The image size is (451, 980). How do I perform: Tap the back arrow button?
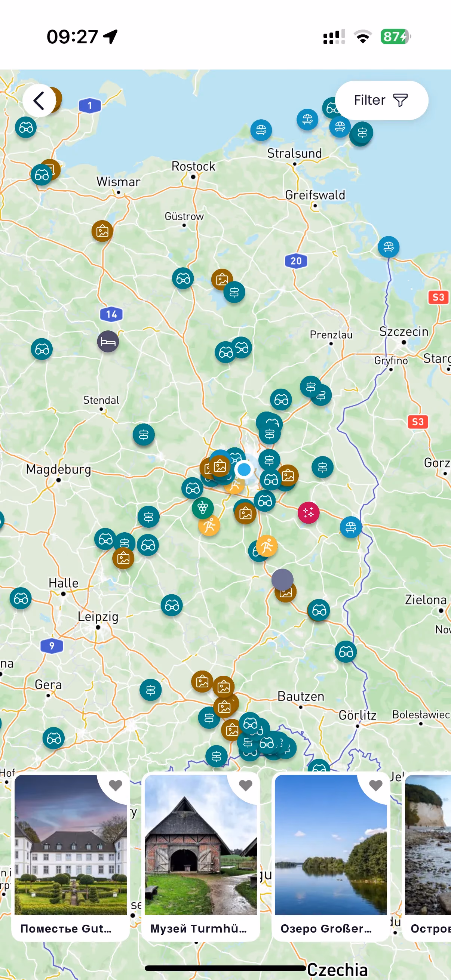click(39, 101)
